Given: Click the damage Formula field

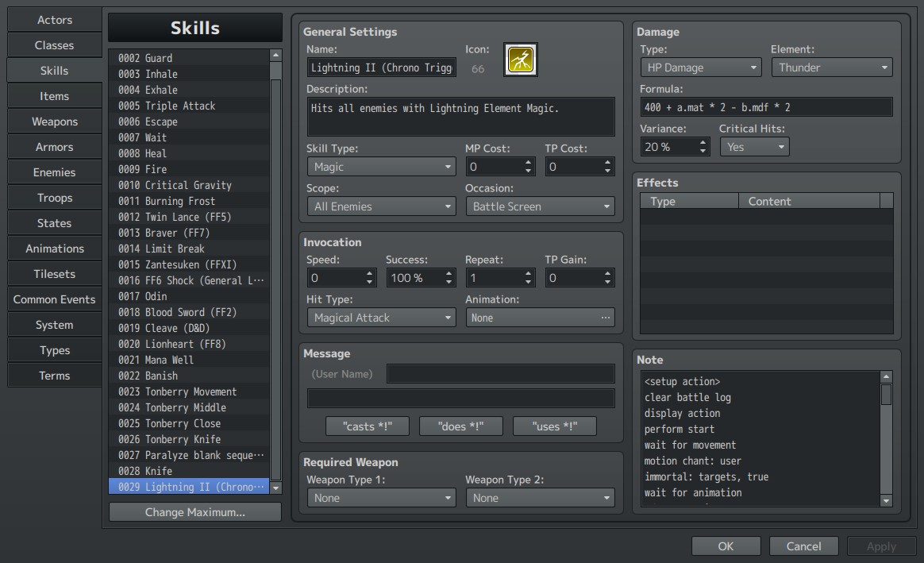Looking at the screenshot, I should pyautogui.click(x=766, y=107).
